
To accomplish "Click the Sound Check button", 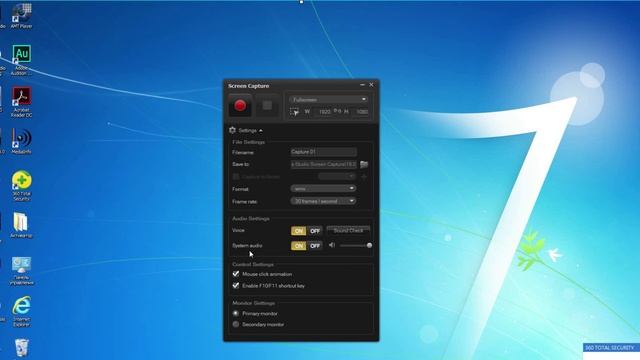I will coord(348,231).
